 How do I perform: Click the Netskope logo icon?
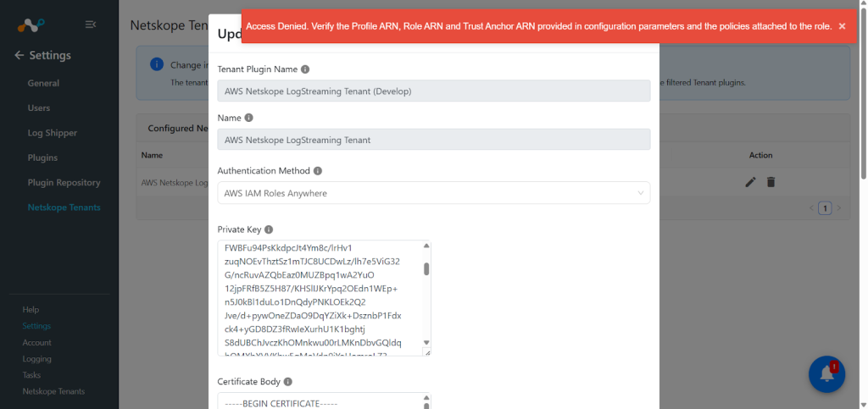click(x=31, y=25)
